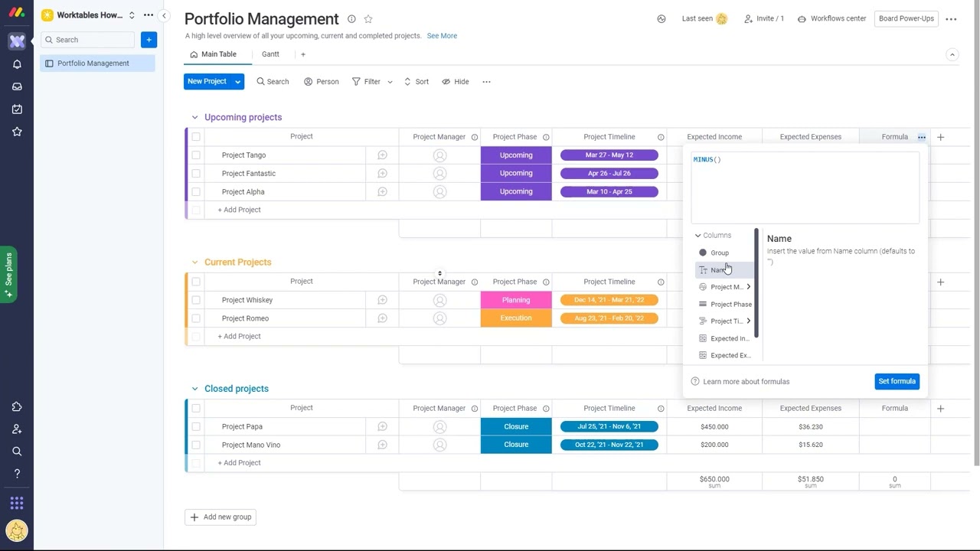Open the inbox icon in sidebar
The height and width of the screenshot is (551, 980).
pos(17,86)
